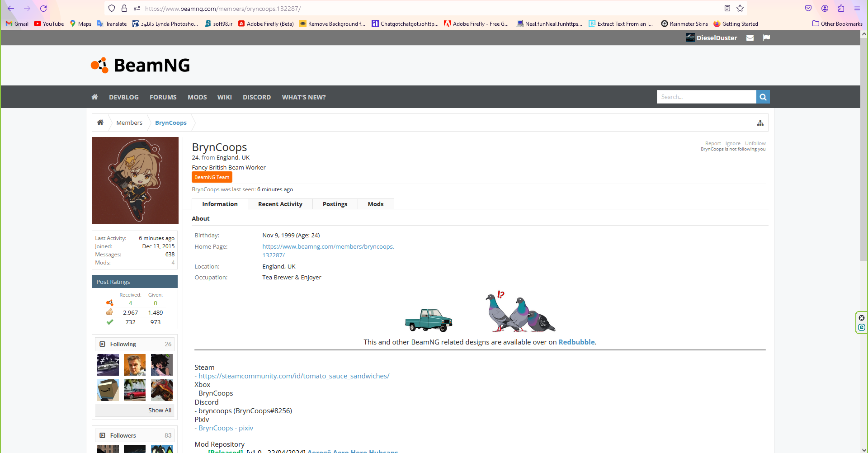Screen dimensions: 868x453
Task: Click the Search input field
Action: point(706,97)
